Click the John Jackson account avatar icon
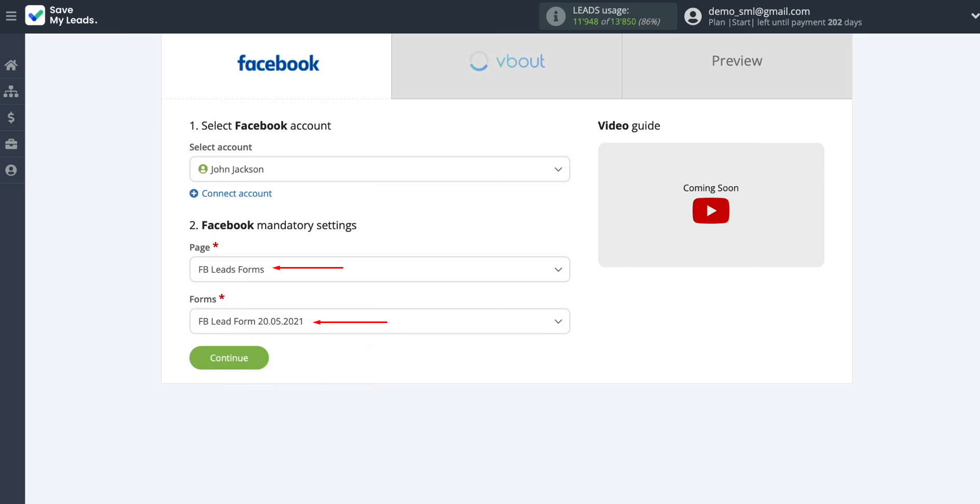 coord(203,169)
